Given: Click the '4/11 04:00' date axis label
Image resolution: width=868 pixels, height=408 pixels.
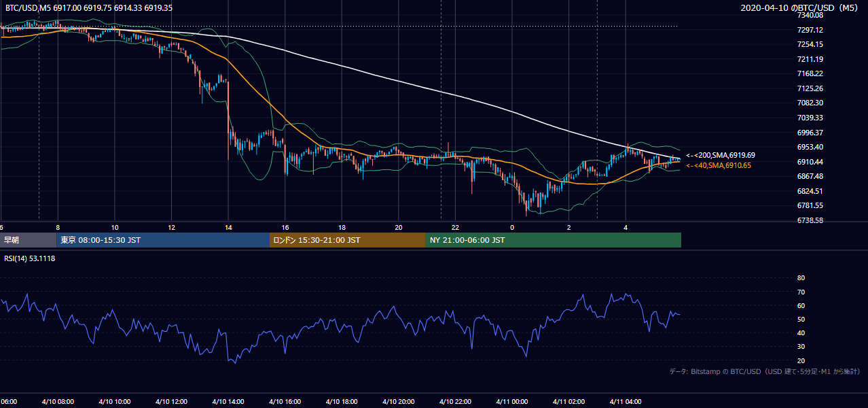Looking at the screenshot, I should [x=626, y=402].
